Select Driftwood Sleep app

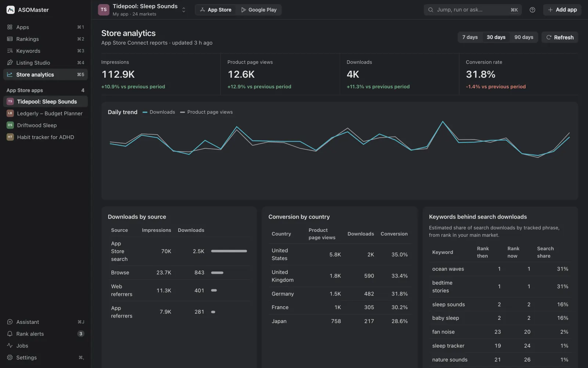click(x=46, y=125)
